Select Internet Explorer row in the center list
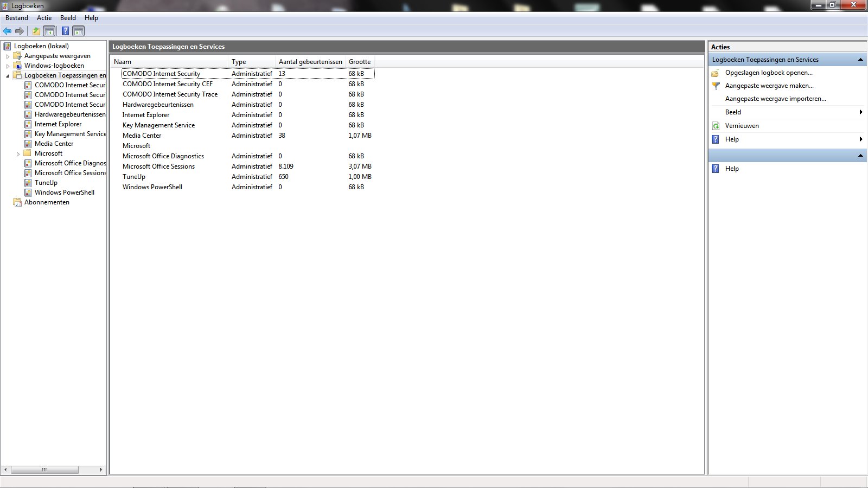868x488 pixels. click(248, 115)
